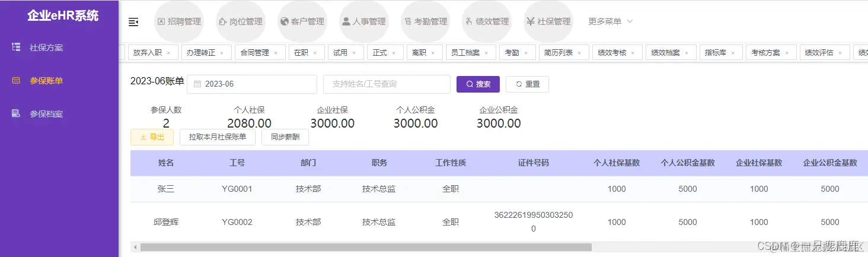Close the 绩效考核 tab
The image size is (868, 257).
point(633,53)
